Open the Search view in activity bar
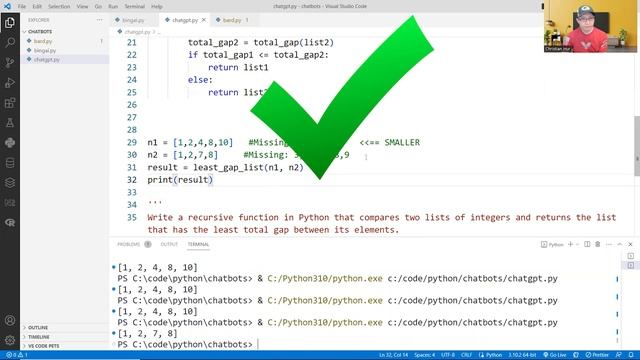 10,42
